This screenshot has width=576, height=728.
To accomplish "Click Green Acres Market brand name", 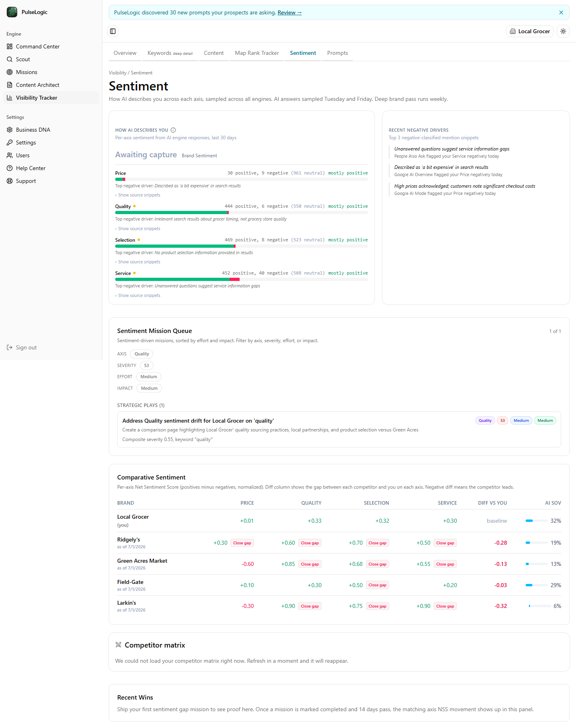I will (x=142, y=561).
